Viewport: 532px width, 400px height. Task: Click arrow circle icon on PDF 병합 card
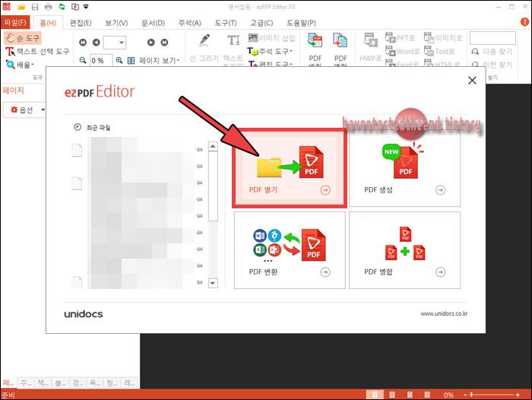440,272
